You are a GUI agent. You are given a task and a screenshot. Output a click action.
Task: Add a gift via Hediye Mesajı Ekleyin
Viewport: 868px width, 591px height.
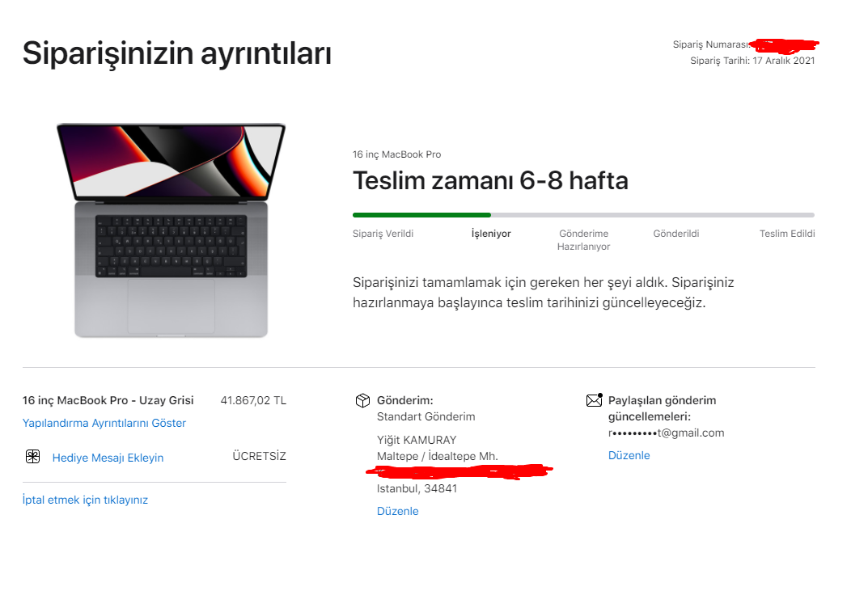108,458
